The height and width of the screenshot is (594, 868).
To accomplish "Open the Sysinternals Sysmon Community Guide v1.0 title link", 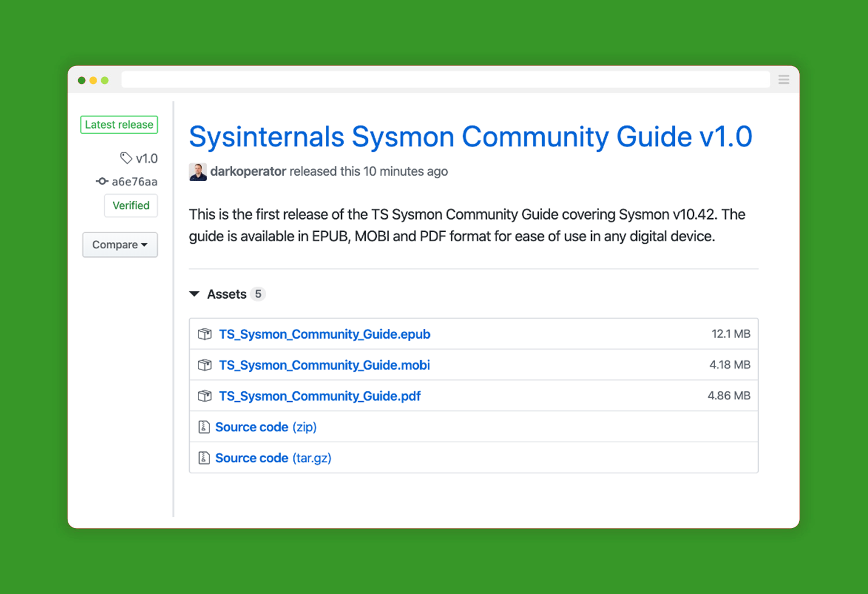I will pos(470,137).
